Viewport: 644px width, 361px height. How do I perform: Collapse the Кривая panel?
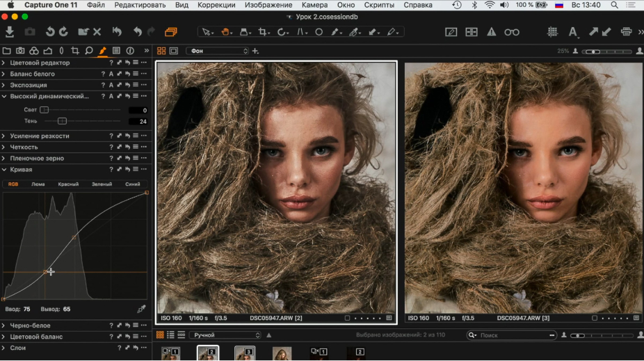point(4,169)
